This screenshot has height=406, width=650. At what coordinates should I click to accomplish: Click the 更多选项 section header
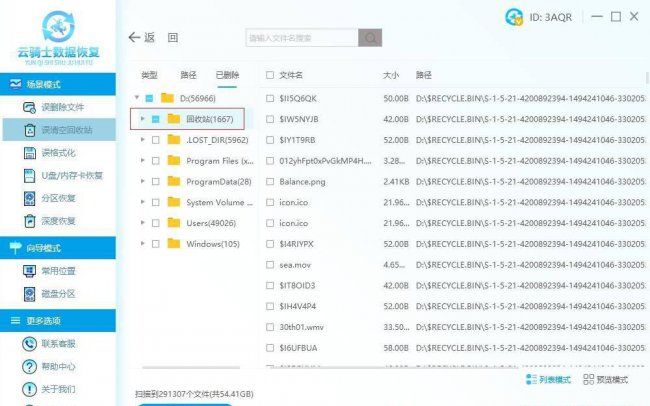click(58, 321)
